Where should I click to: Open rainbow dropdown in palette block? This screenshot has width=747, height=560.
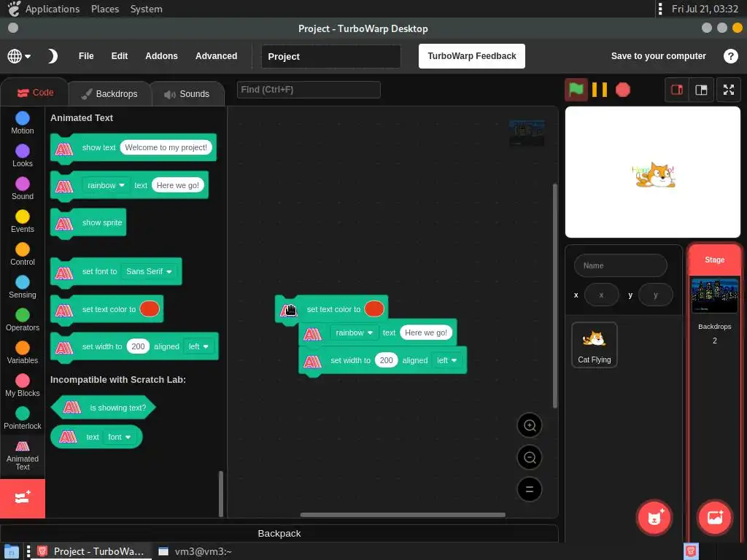[106, 185]
